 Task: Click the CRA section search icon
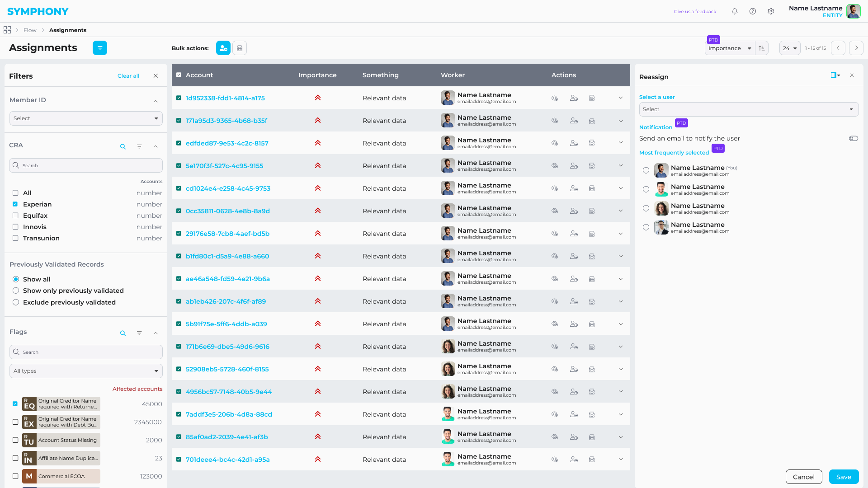123,146
